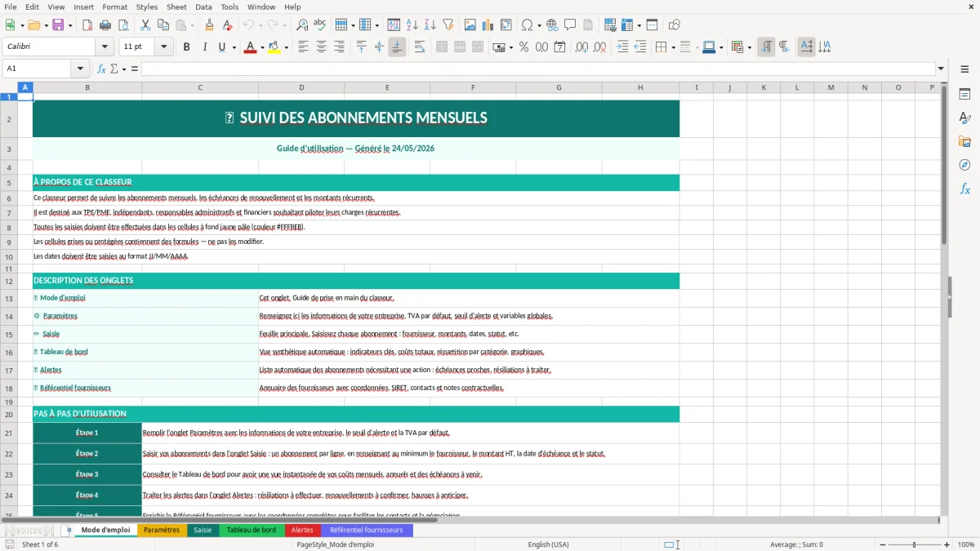Viewport: 980px width, 551px height.
Task: Click the 100% zoom level
Action: (965, 544)
